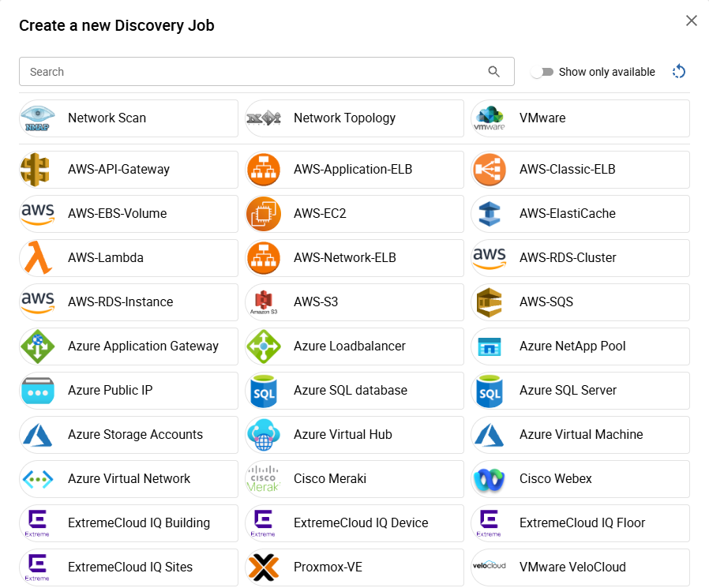709x588 pixels.
Task: Click the Azure Loadbalancer green icon
Action: pos(264,346)
